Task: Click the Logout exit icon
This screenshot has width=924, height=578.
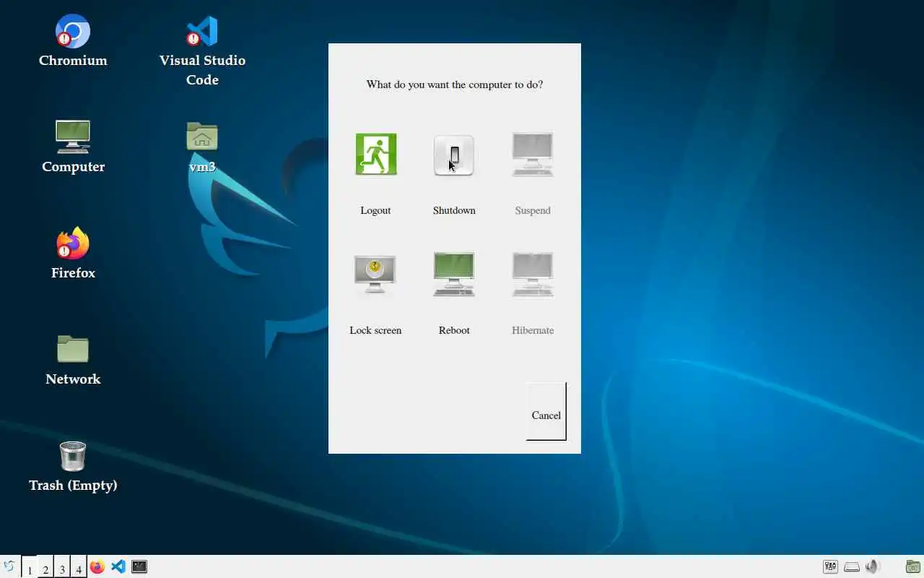Action: (375, 154)
